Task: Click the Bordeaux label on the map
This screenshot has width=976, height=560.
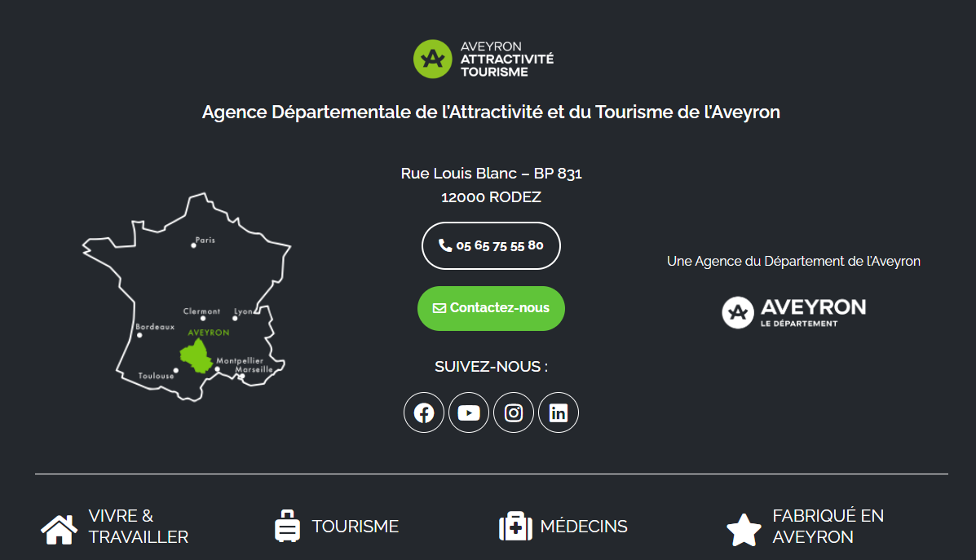Action: [155, 327]
